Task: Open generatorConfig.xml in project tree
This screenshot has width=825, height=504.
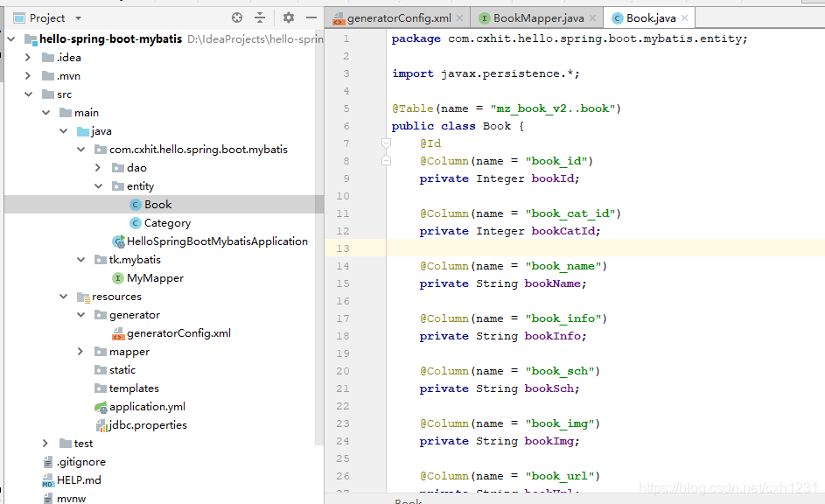Action: pyautogui.click(x=178, y=333)
